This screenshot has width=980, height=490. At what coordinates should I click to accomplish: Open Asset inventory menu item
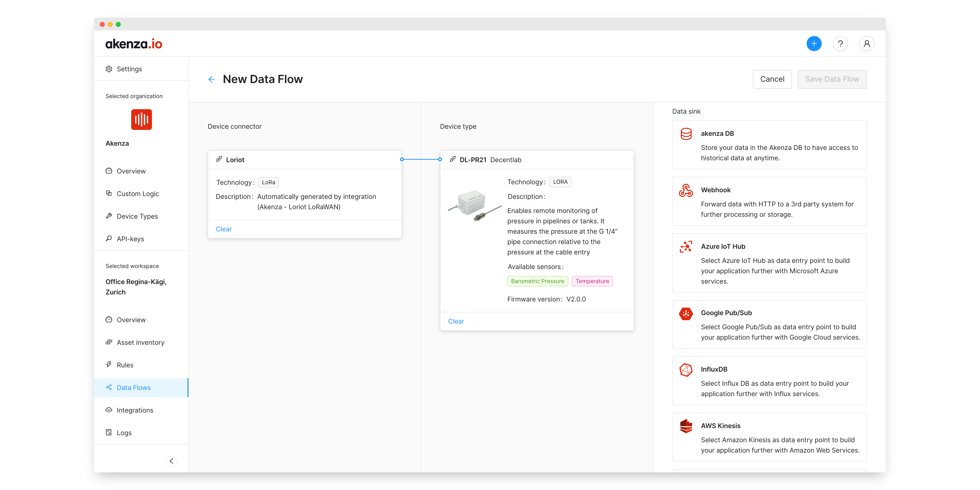[x=141, y=342]
